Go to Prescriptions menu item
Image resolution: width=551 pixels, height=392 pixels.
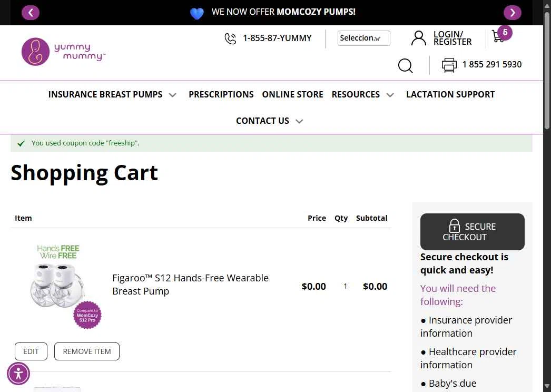pyautogui.click(x=221, y=94)
